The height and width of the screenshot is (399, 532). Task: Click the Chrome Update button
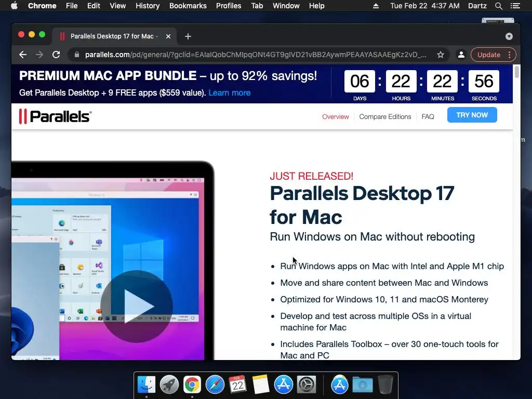488,55
